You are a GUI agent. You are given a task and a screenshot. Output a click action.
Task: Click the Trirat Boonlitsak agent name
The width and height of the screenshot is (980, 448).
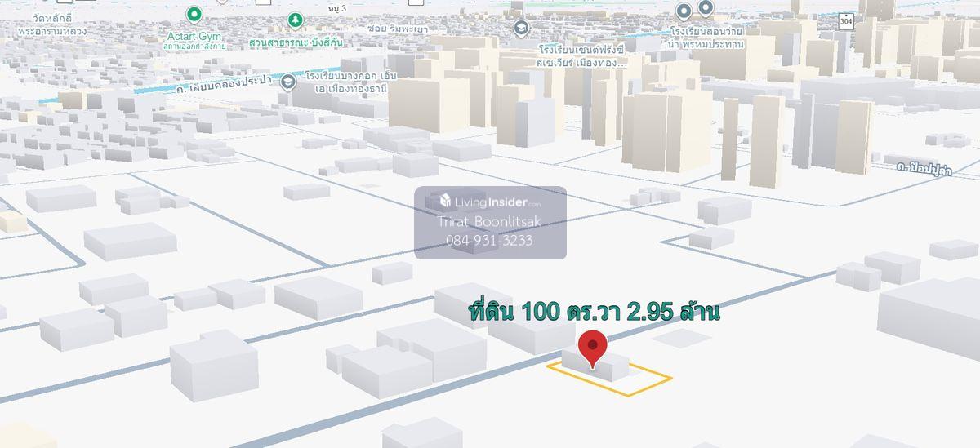[x=489, y=222]
